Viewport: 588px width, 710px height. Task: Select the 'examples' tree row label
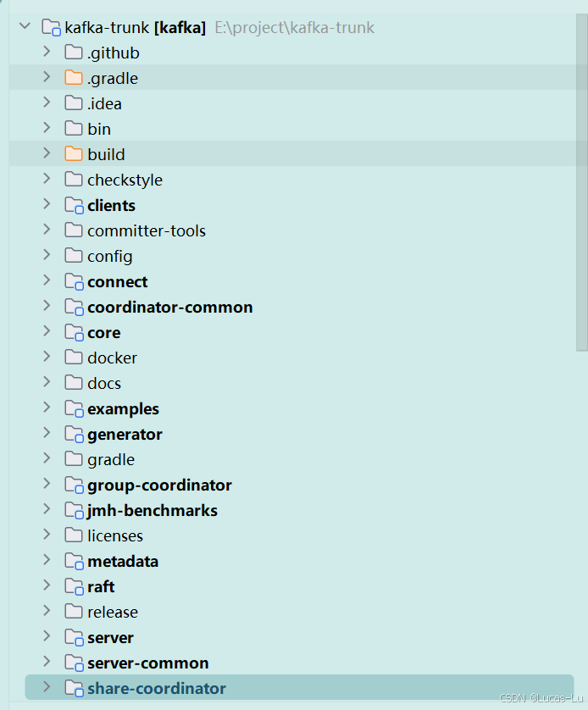(123, 409)
